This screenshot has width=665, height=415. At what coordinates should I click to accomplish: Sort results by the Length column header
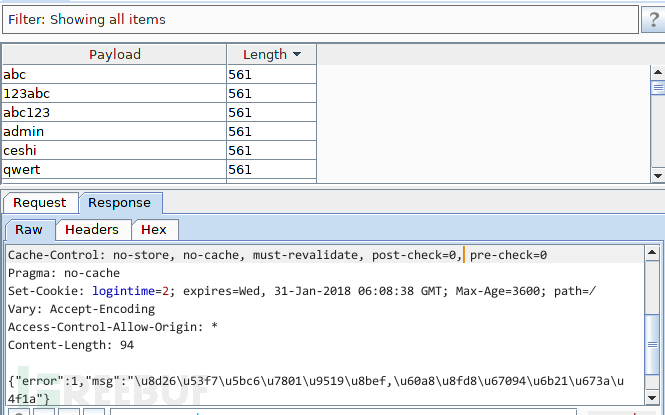pyautogui.click(x=272, y=54)
